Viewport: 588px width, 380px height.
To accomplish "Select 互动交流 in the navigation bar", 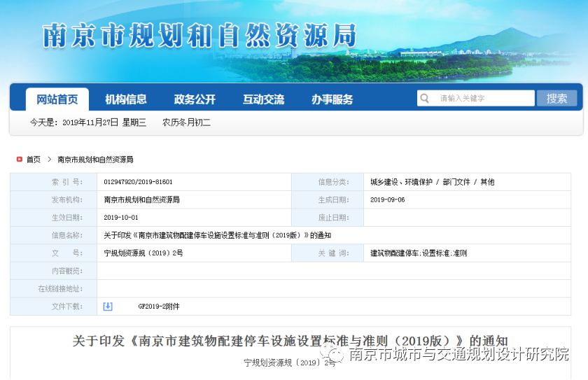I will (264, 99).
